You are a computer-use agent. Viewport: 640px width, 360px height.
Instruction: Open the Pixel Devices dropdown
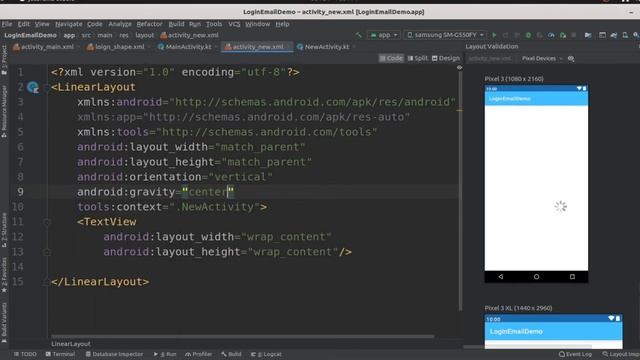[x=542, y=59]
